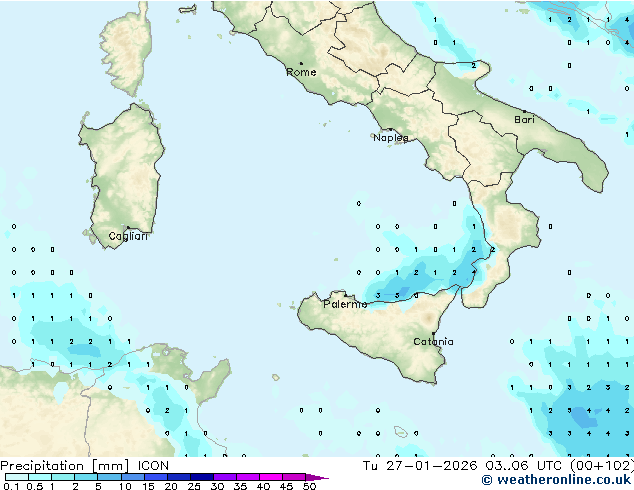The image size is (634, 490).
Task: Click the '03..06 UTC' time range text
Action: pyautogui.click(x=524, y=466)
